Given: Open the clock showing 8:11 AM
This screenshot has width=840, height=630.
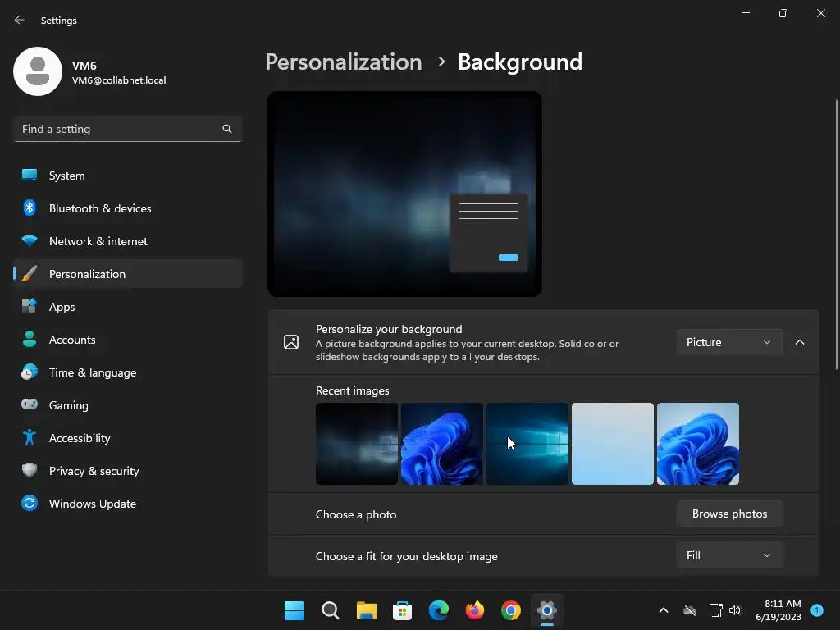Looking at the screenshot, I should tap(778, 610).
